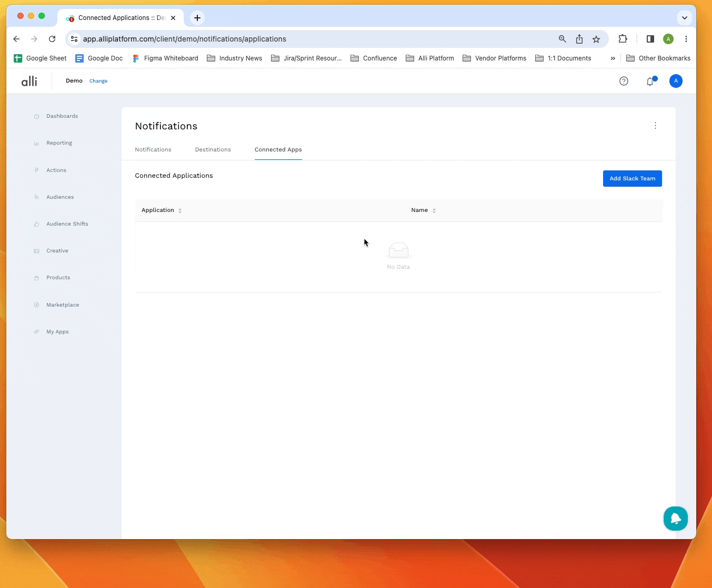Switch to the Destinations tab
This screenshot has width=712, height=588.
coord(213,150)
